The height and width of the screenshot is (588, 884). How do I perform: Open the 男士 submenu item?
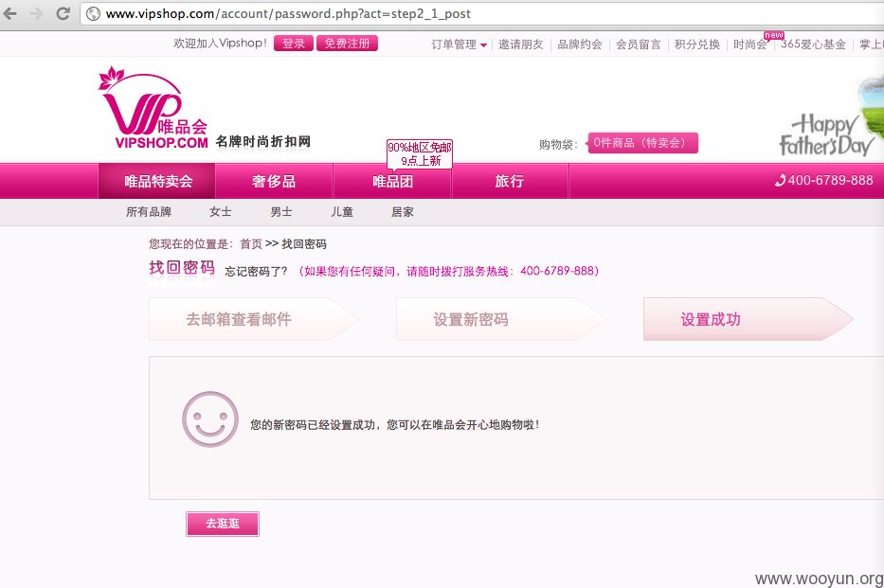281,212
